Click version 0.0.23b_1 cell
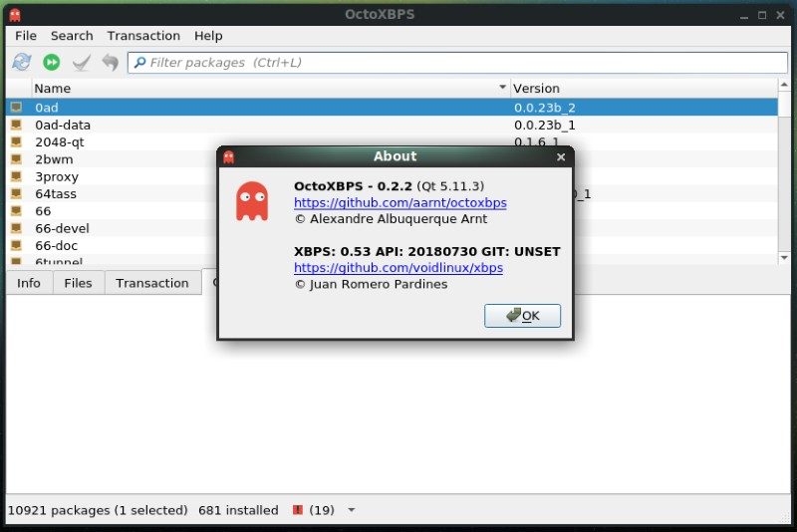Image resolution: width=797 pixels, height=532 pixels. pyautogui.click(x=544, y=125)
